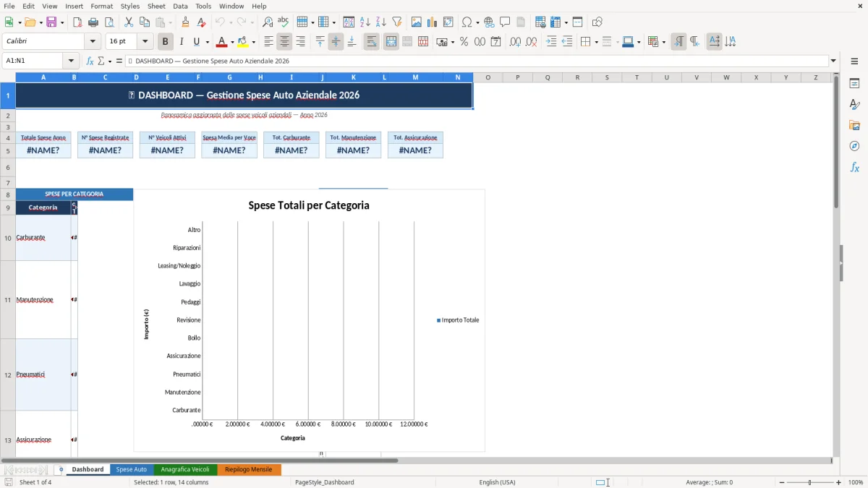
Task: Open Background Color dropdown arrow
Action: click(254, 42)
